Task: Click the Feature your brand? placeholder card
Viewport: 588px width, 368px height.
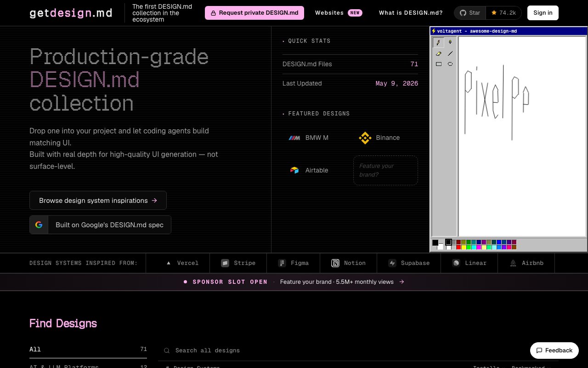Action: (x=385, y=170)
